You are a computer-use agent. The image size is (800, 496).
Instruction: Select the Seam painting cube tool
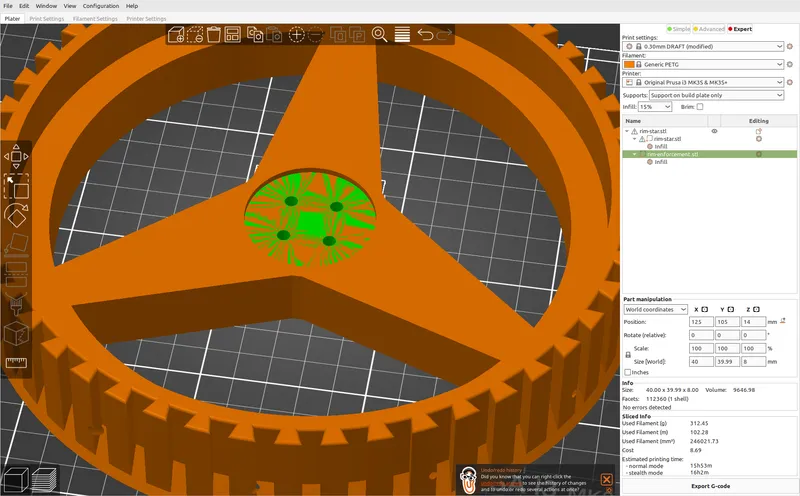[16, 333]
